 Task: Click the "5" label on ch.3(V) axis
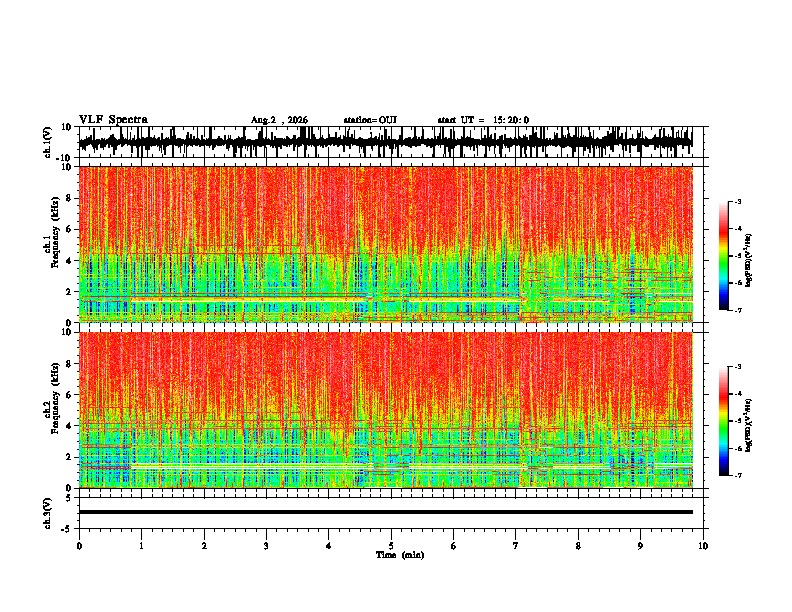(70, 498)
